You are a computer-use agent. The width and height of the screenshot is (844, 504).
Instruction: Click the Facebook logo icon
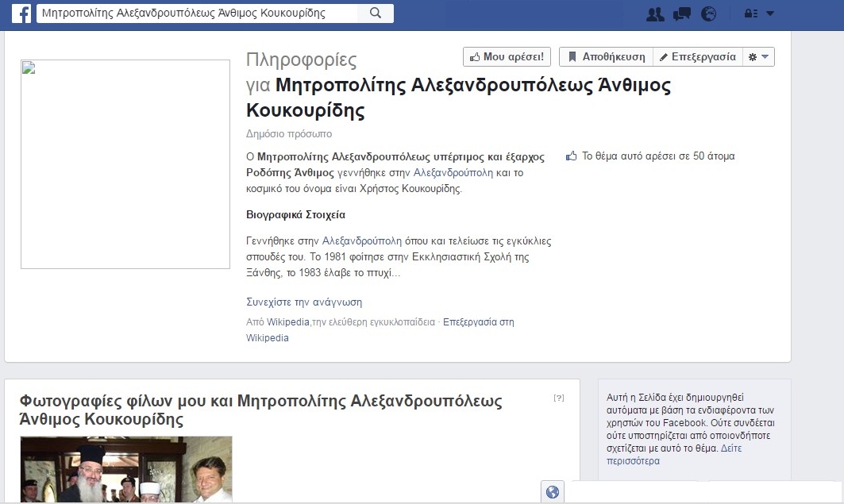click(21, 13)
